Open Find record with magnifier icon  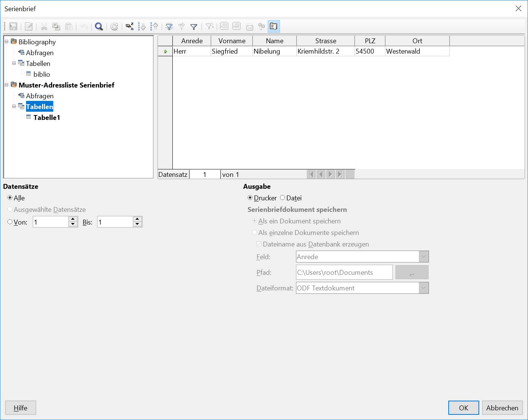tap(99, 26)
